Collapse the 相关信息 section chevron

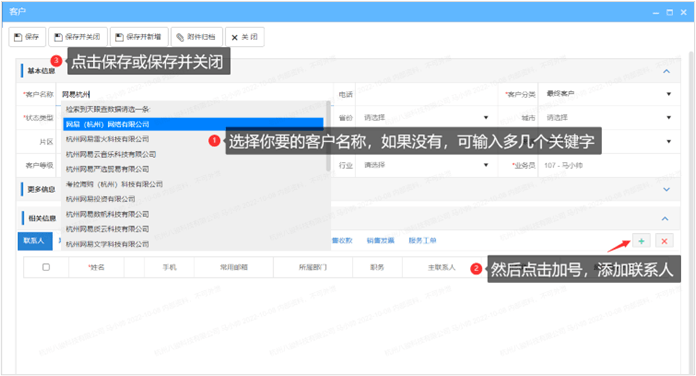pos(665,218)
